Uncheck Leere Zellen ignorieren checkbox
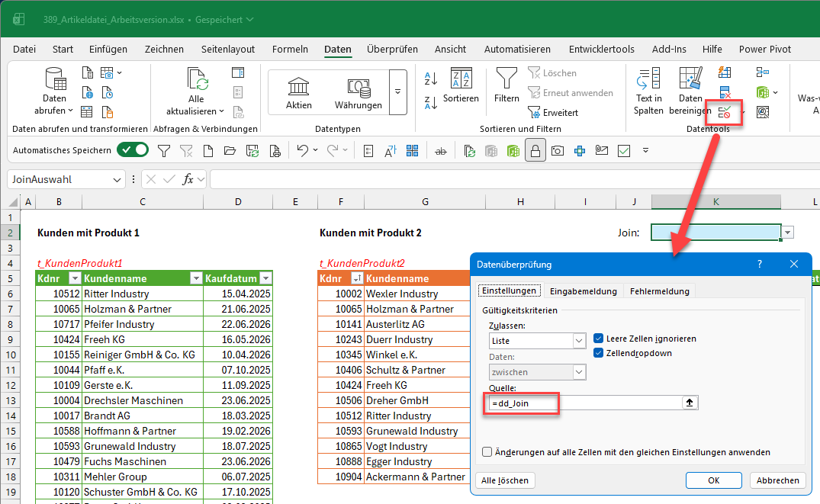Image resolution: width=820 pixels, height=504 pixels. [x=599, y=339]
